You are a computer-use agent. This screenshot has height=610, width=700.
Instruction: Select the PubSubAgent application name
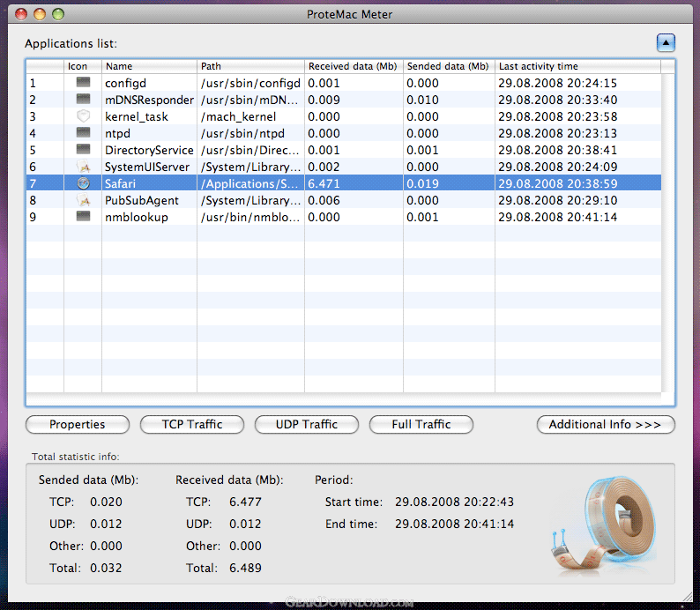tap(142, 201)
